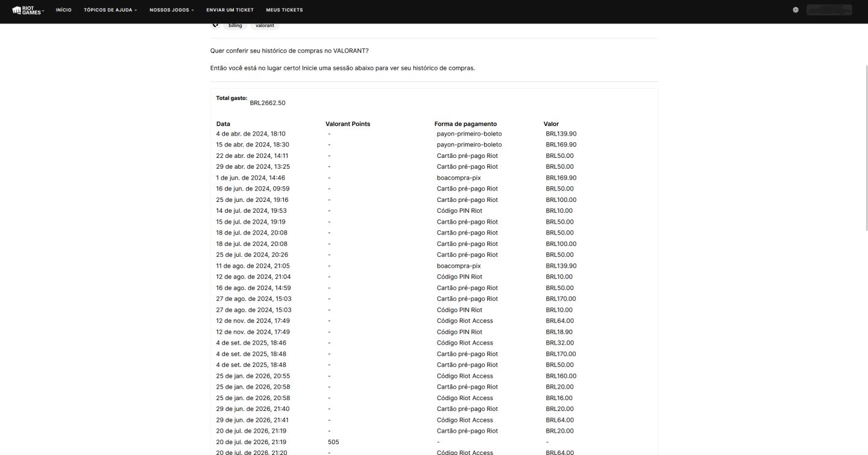Viewport: 868px width, 455px height.
Task: Select value BRL160.00
Action: tap(561, 376)
